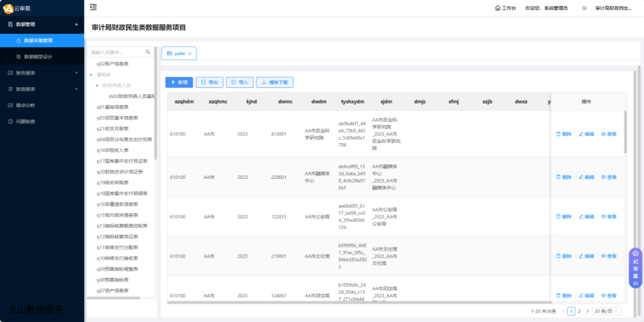The width and height of the screenshot is (644, 322).
Task: Select 数据模型设计 in the sidebar
Action: (39, 56)
